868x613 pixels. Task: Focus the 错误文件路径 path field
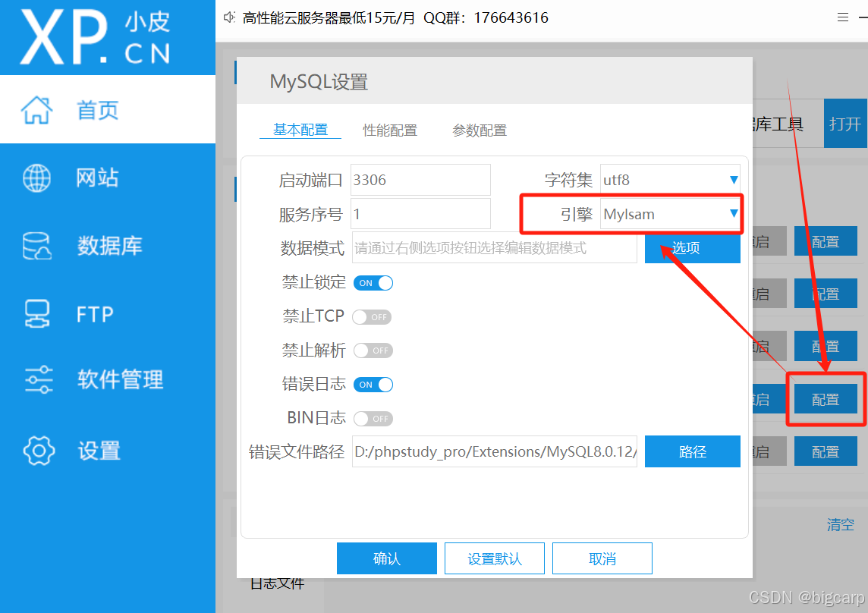point(495,451)
